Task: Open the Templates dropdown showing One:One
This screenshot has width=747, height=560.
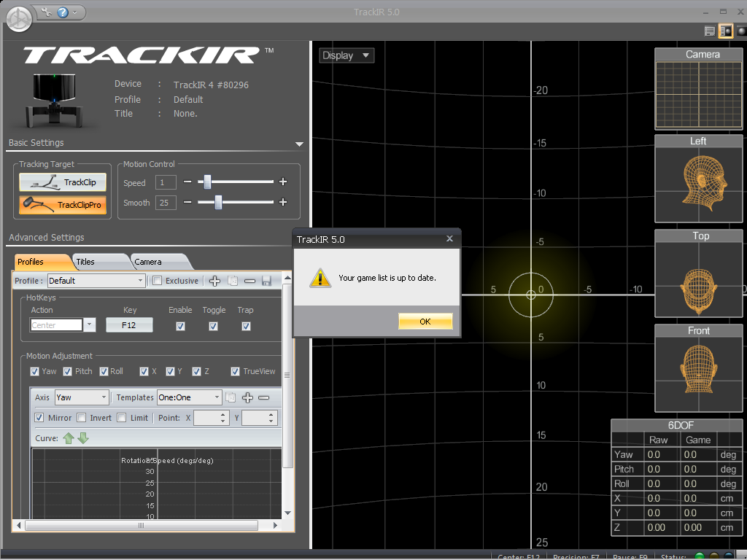Action: pyautogui.click(x=190, y=397)
